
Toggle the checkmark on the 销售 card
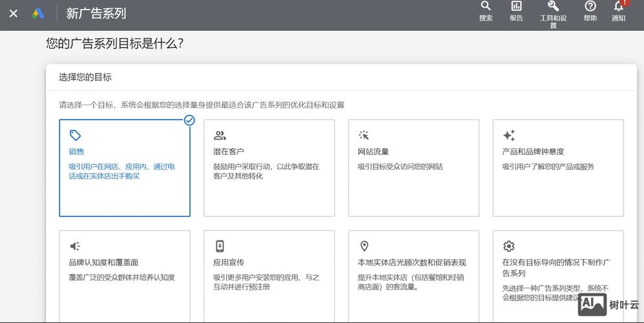coord(189,120)
